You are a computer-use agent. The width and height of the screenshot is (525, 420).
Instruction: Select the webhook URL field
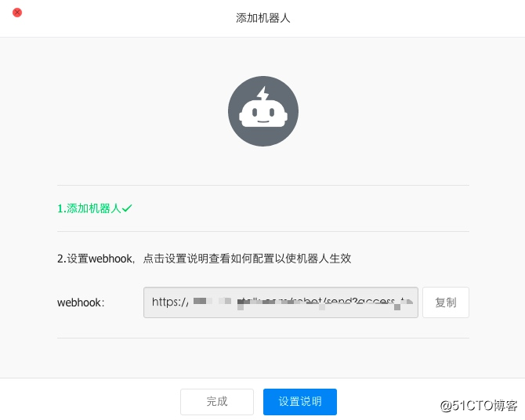pyautogui.click(x=281, y=302)
